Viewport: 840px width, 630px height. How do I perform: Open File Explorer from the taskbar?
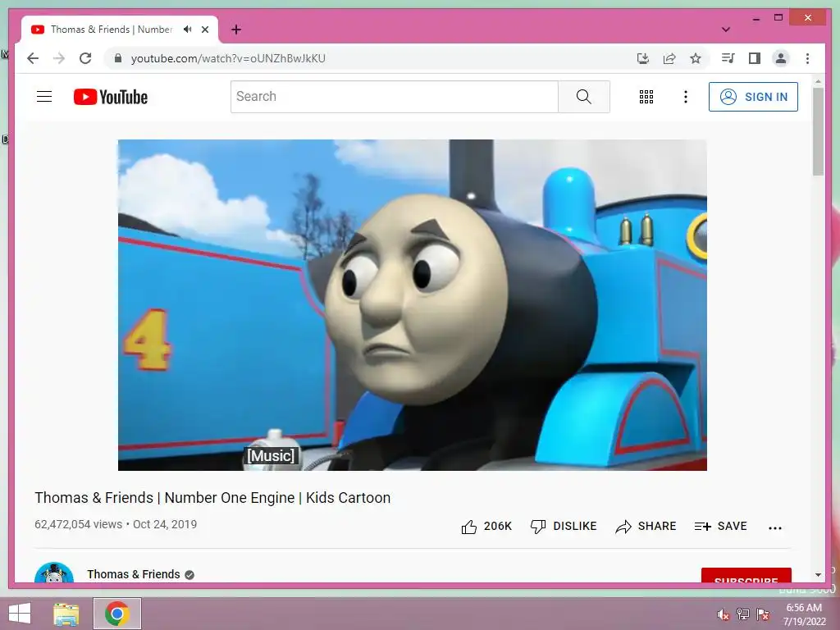(66, 614)
